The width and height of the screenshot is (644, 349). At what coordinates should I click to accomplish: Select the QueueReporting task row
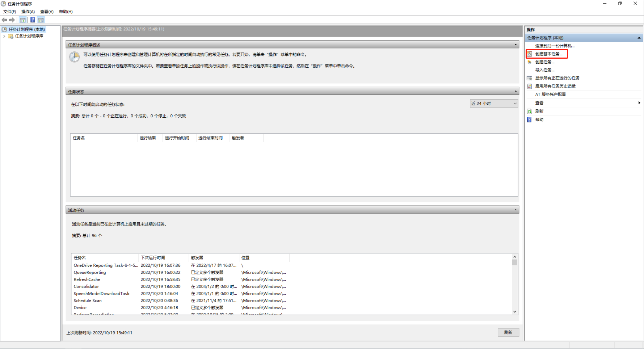pos(90,273)
